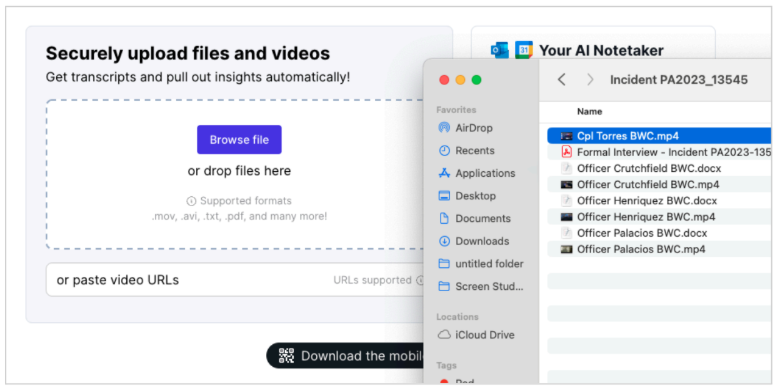Image resolution: width=776 pixels, height=390 pixels.
Task: Click the Incident PA2023_13545 folder title
Action: coord(679,80)
